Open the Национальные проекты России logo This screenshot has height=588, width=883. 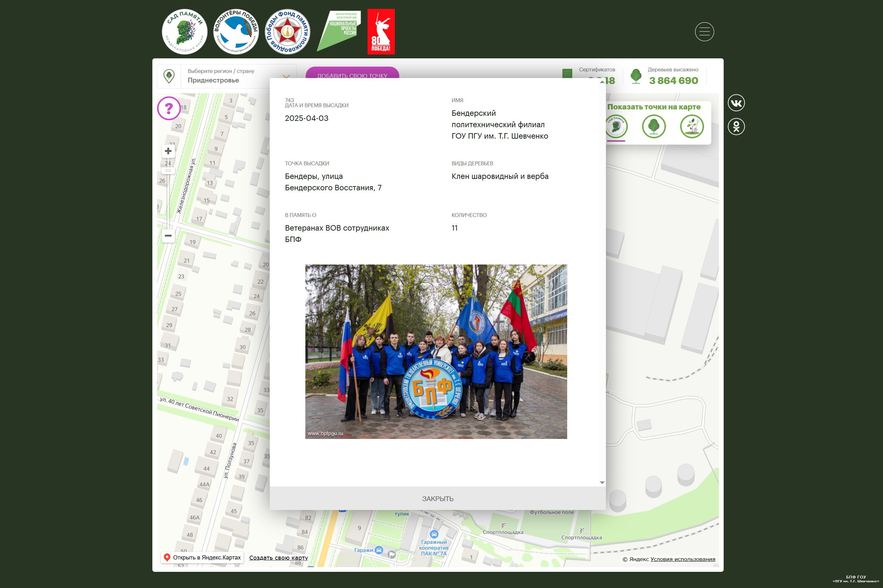(x=338, y=31)
